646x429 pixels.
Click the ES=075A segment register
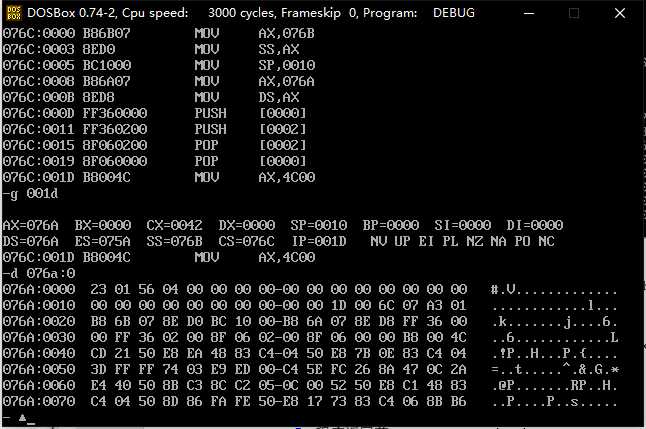click(103, 241)
